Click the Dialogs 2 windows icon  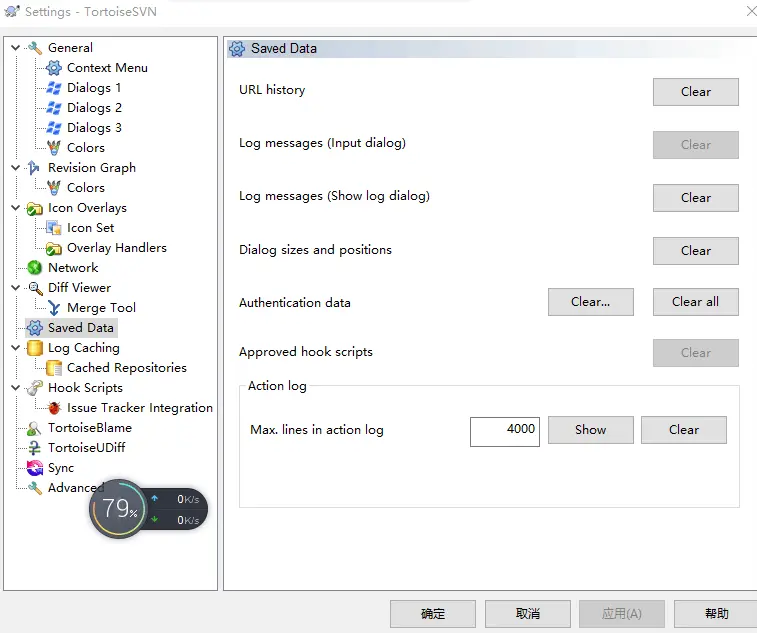coord(54,108)
